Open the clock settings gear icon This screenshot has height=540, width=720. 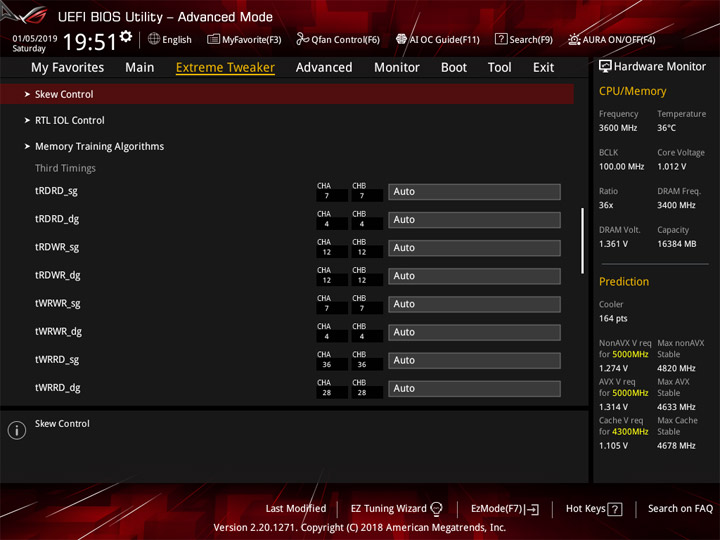(126, 36)
